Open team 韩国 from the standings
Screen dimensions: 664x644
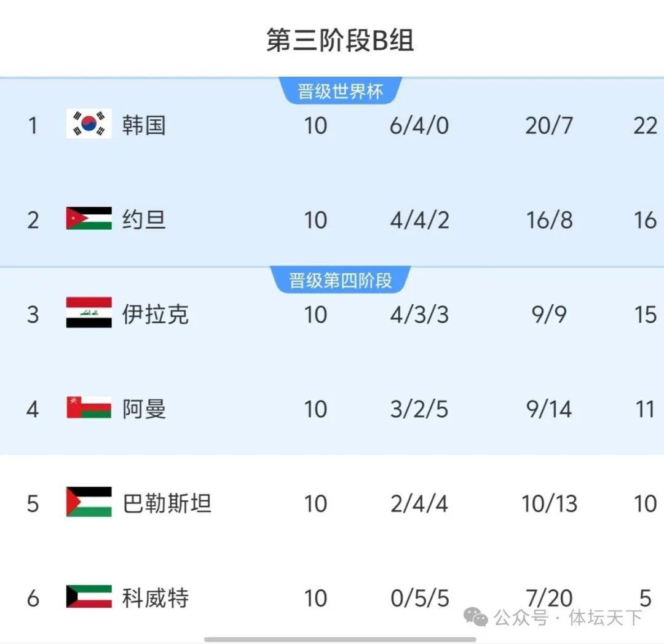[x=143, y=125]
